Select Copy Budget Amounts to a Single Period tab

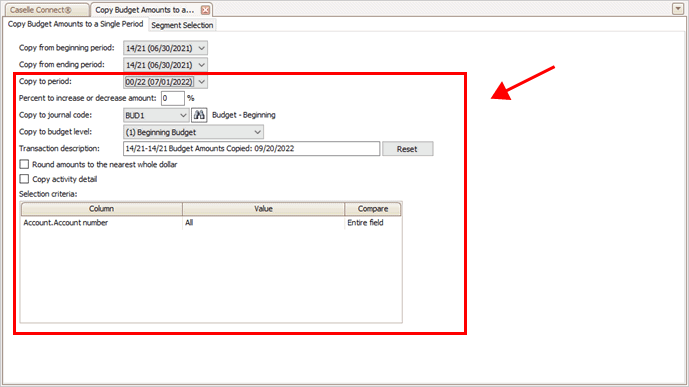(x=76, y=24)
